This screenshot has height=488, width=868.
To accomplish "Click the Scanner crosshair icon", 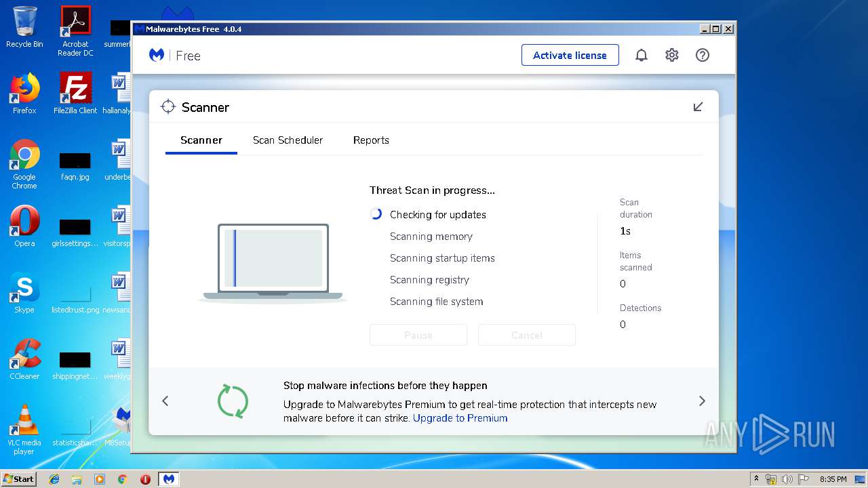I will click(x=167, y=107).
